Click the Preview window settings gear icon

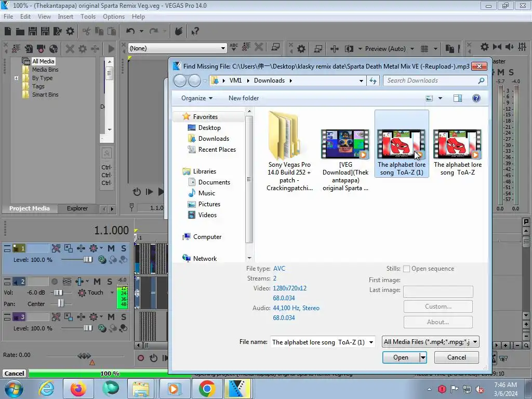(301, 49)
